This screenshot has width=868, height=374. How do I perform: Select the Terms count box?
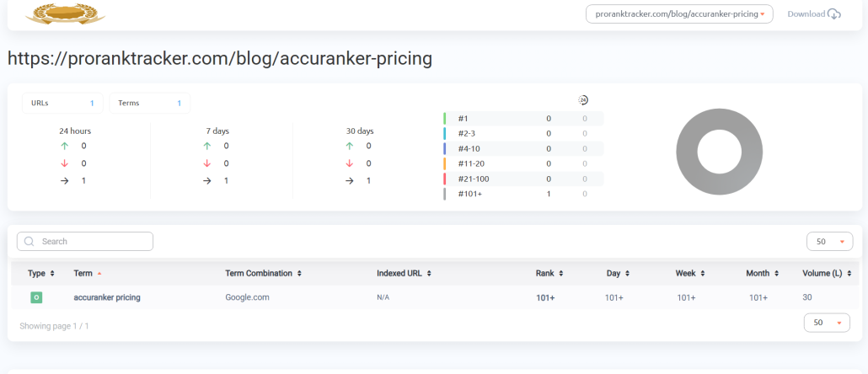(149, 103)
